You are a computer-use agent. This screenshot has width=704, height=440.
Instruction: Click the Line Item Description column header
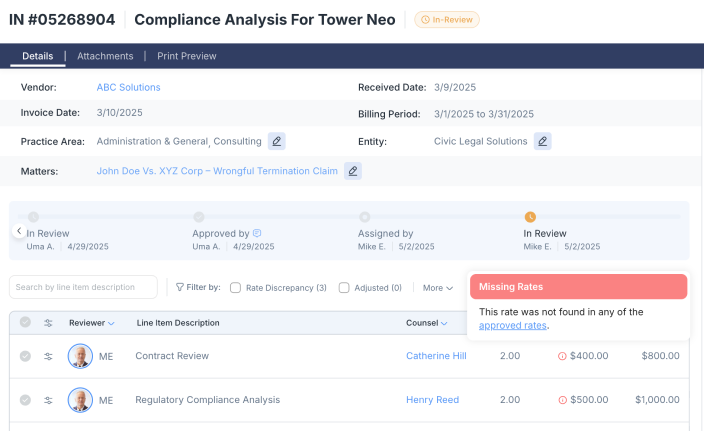[178, 323]
